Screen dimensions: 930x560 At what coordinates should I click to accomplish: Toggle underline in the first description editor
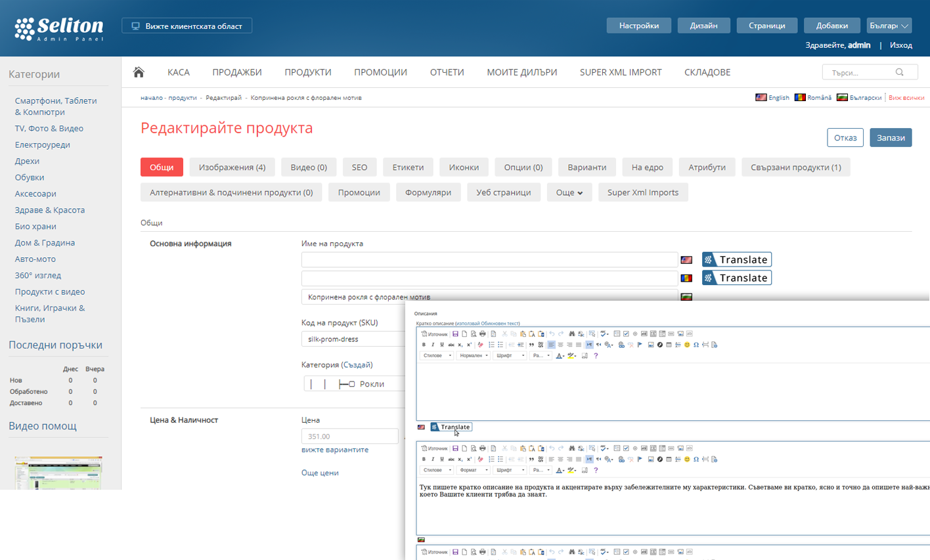pyautogui.click(x=442, y=345)
